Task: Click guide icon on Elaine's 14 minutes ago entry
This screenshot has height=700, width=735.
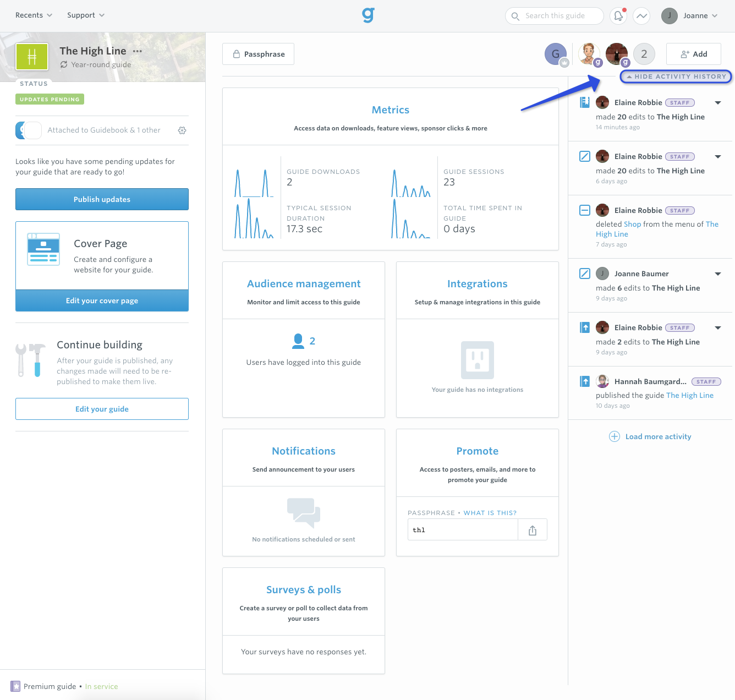Action: click(x=585, y=102)
